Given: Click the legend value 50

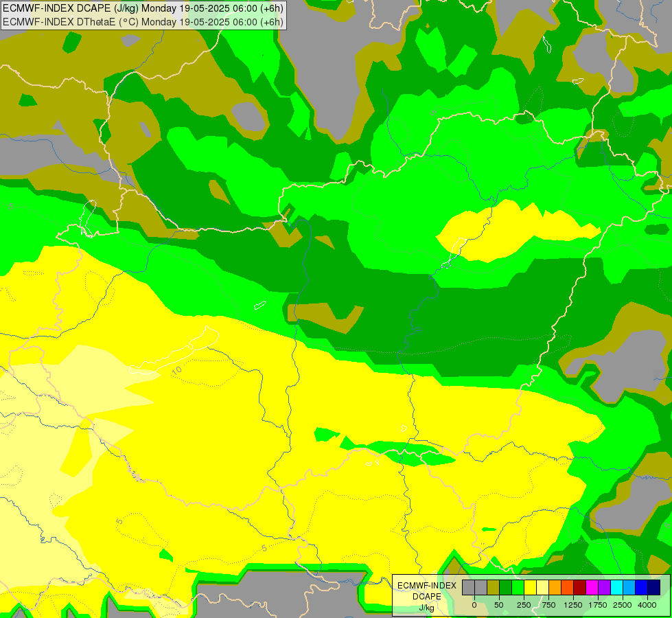Looking at the screenshot, I should point(499,605).
